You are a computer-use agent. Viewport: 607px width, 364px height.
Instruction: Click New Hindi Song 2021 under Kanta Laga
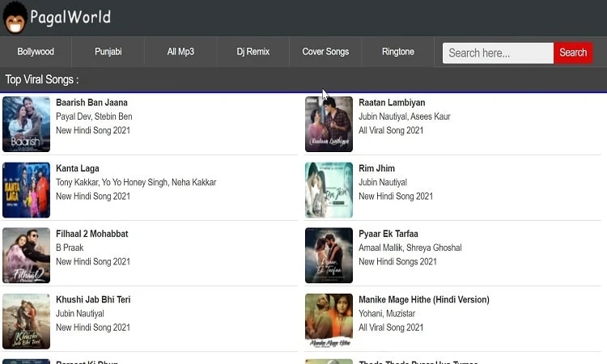click(x=93, y=196)
